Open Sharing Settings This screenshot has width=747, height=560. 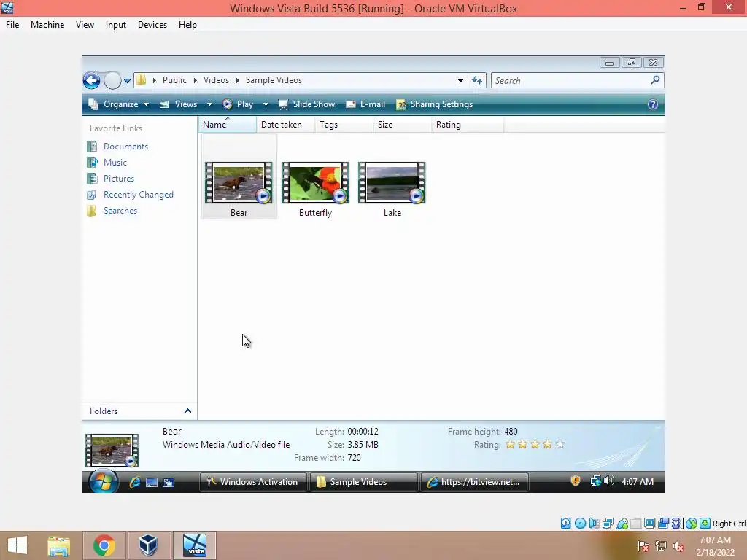click(435, 104)
